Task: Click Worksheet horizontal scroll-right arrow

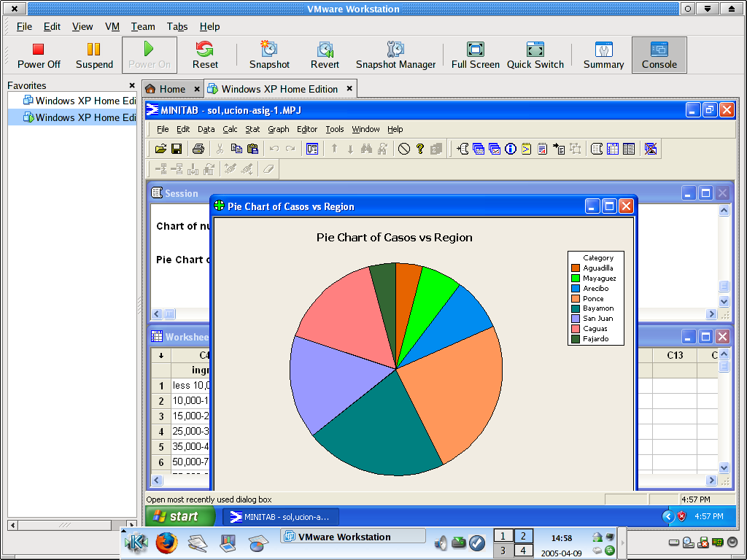Action: coord(711,480)
